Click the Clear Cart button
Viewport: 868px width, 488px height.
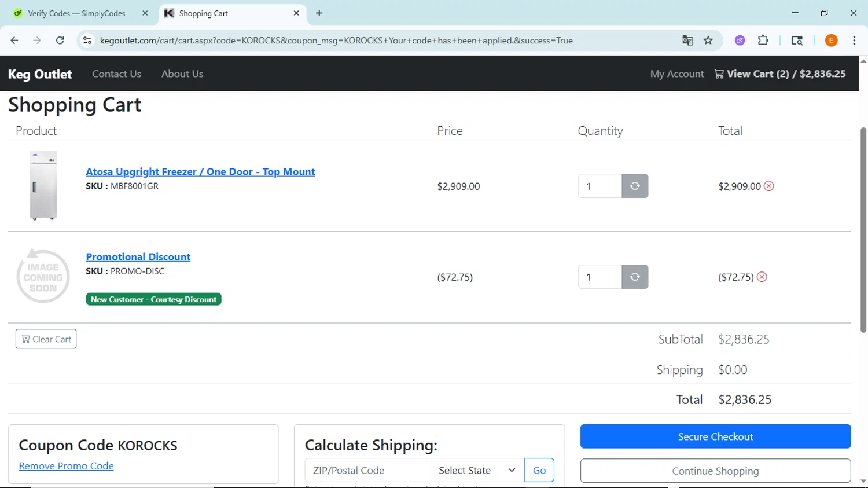point(46,339)
